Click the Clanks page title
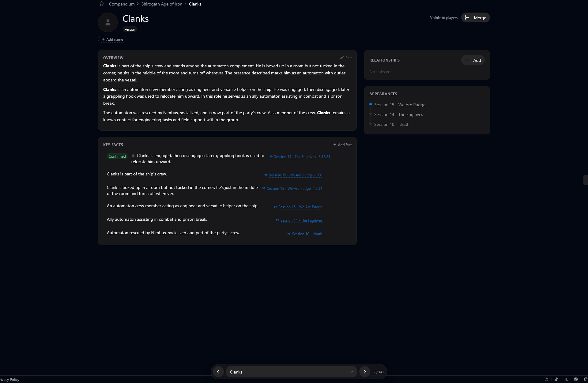 [x=136, y=18]
